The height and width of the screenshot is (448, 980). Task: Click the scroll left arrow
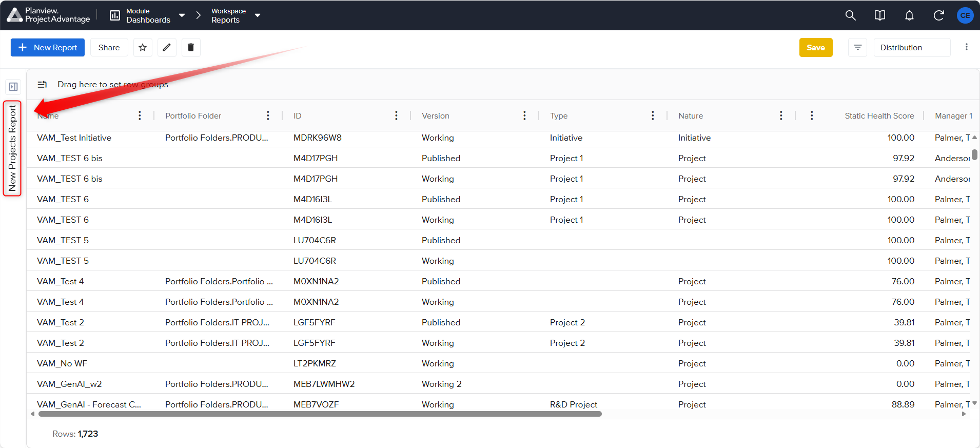[x=33, y=414]
